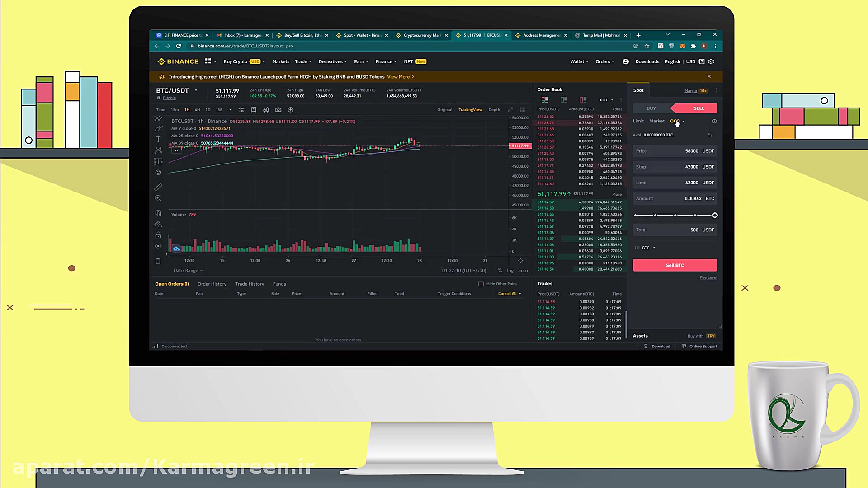Switch chart view to Original
Screen dimensions: 868x488
[x=444, y=110]
